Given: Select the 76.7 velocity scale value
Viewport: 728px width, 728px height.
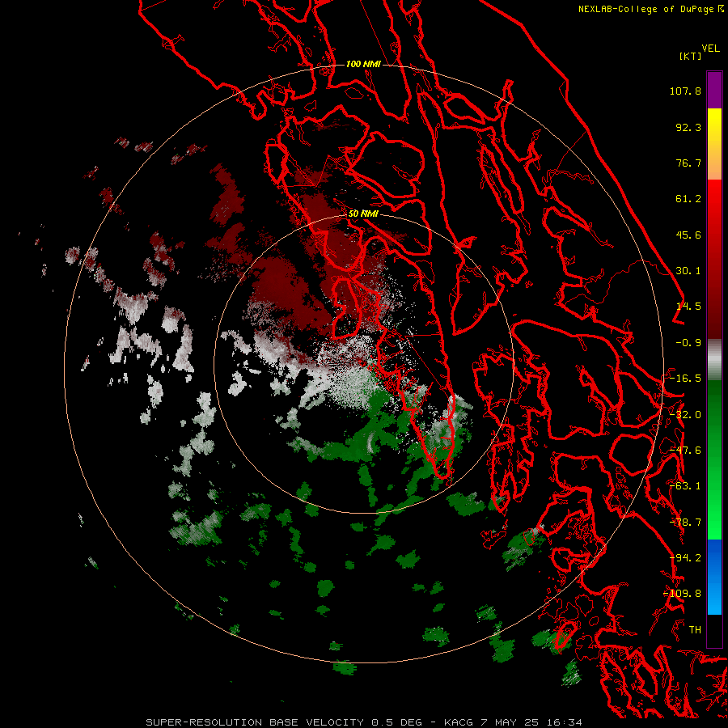Looking at the screenshot, I should [x=688, y=163].
